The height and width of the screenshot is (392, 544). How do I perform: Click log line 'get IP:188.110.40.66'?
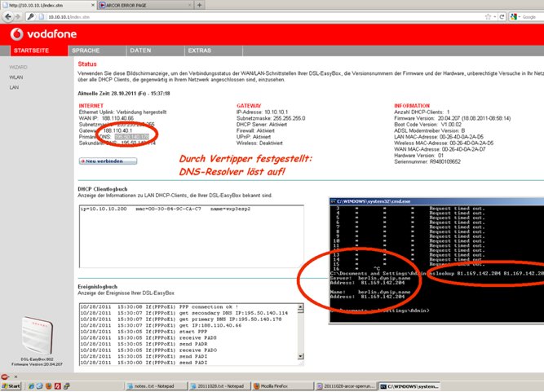click(161, 325)
